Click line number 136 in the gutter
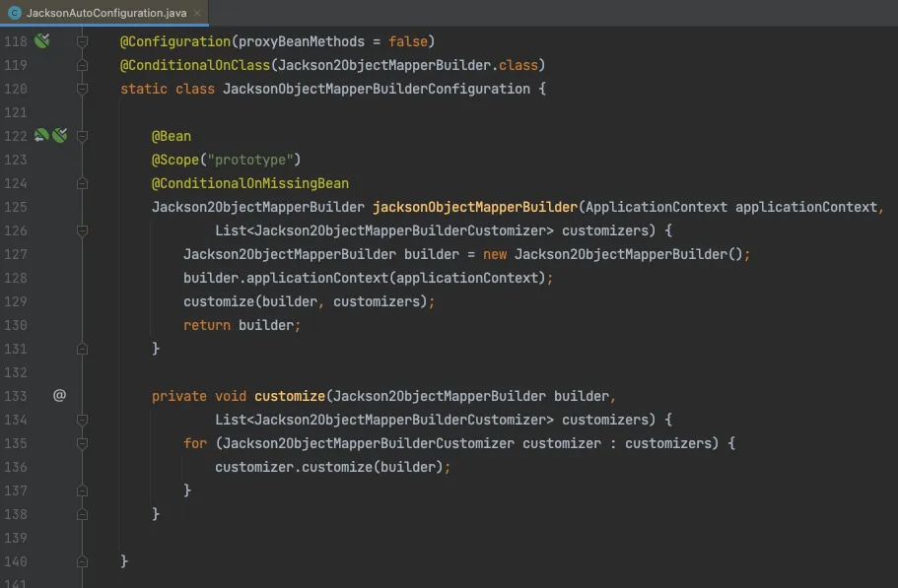 pyautogui.click(x=16, y=467)
